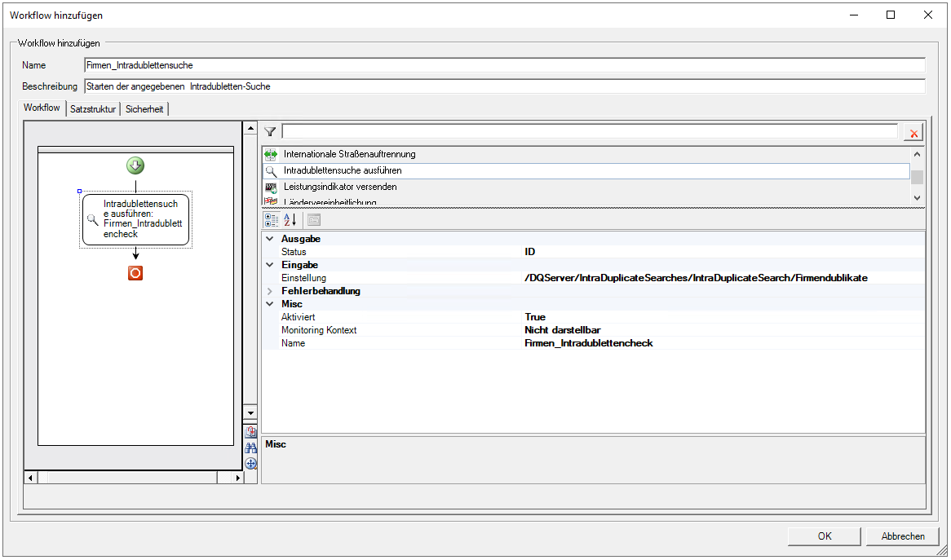Click the flags icon for Ländervereinheitlichung
Viewport: 951px width, 560px height.
point(271,201)
